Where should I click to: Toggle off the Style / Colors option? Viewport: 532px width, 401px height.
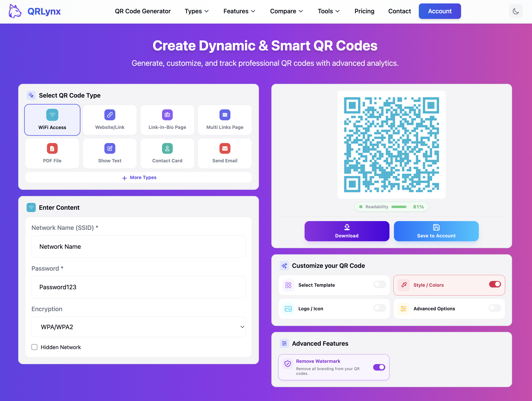(x=495, y=285)
